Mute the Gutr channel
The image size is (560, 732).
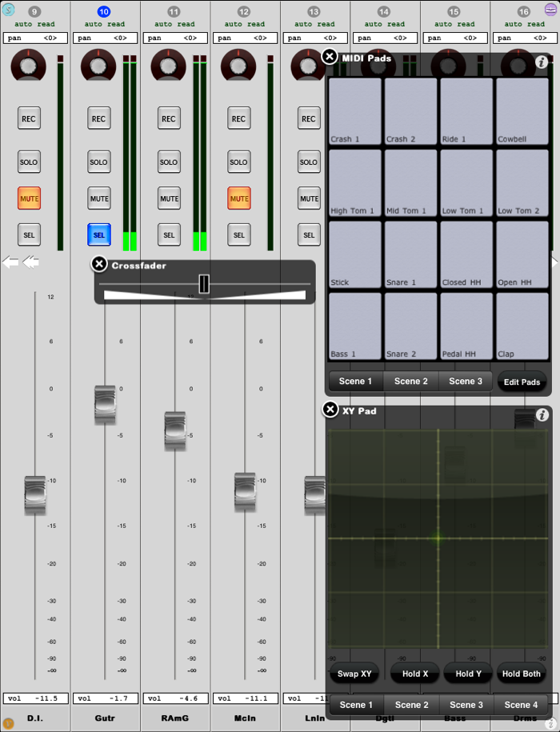click(x=99, y=198)
